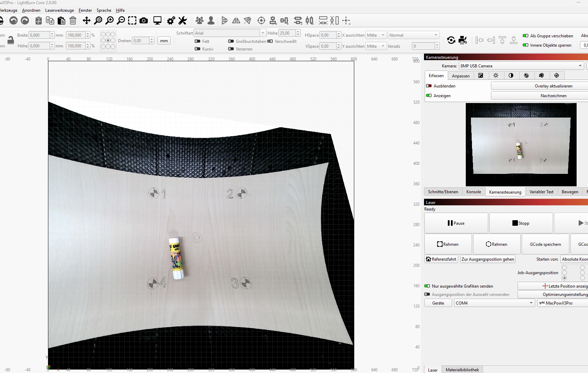
Task: Click the contrast icon in the camera panel
Action: click(511, 75)
